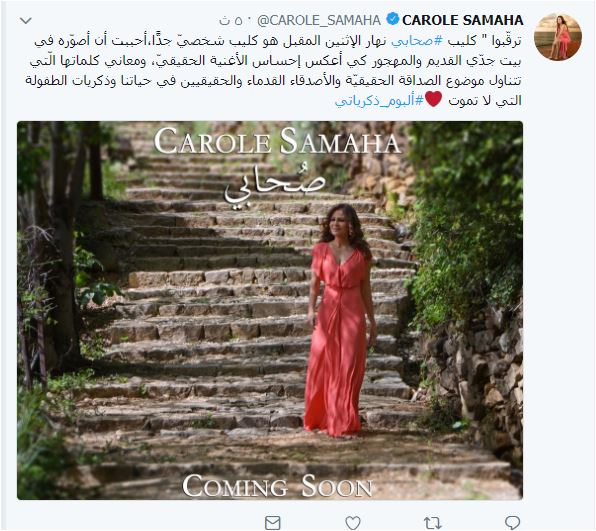Viewport: 596px width, 531px height.
Task: Click the red heart emoji in tweet text
Action: point(433,99)
